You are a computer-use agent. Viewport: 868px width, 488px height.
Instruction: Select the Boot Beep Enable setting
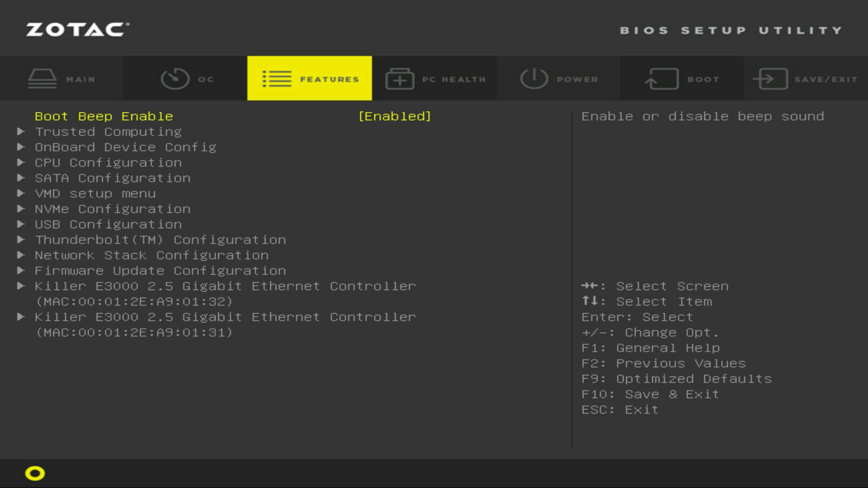click(x=104, y=116)
